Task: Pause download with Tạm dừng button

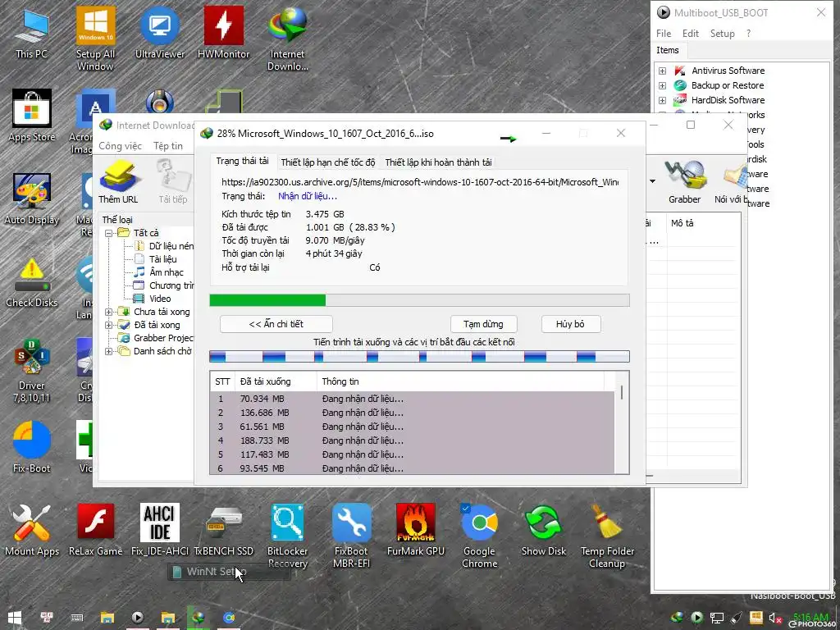Action: point(483,324)
